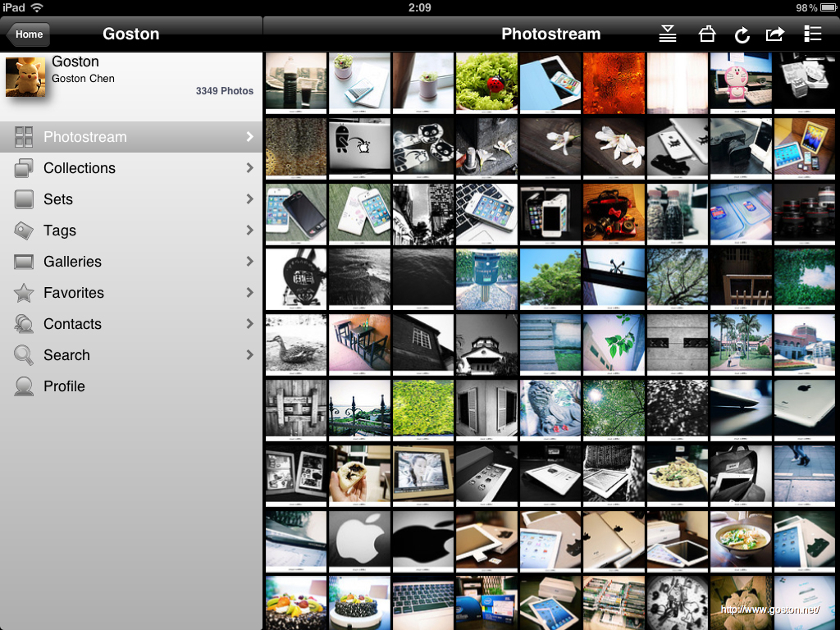Tap the home icon in Photostream toolbar
Image resolution: width=840 pixels, height=630 pixels.
[x=706, y=34]
